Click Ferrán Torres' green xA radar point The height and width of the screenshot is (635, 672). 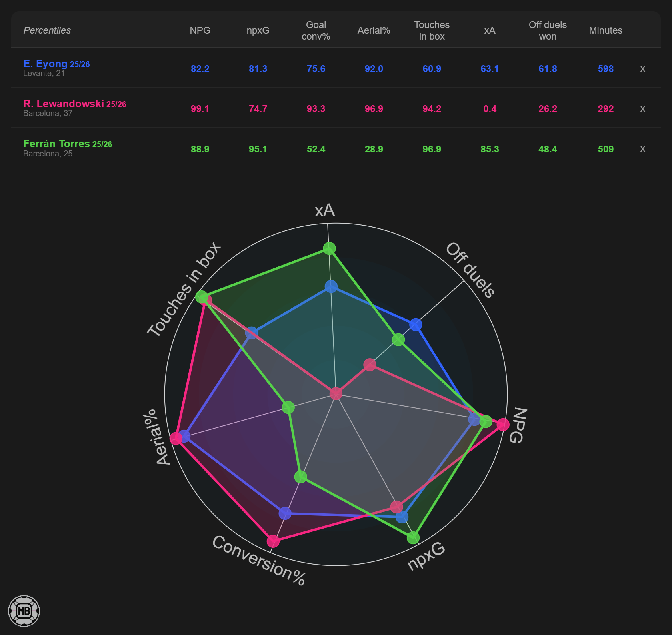(329, 248)
